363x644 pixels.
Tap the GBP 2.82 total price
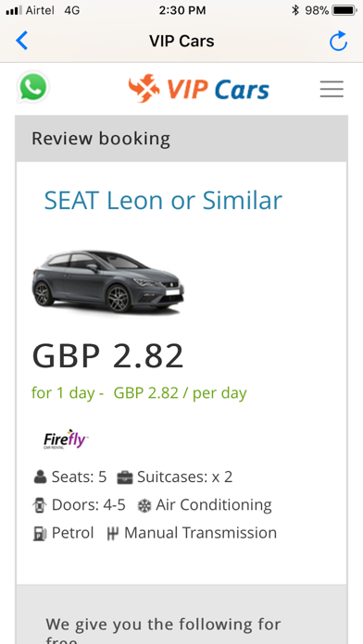coord(107,355)
